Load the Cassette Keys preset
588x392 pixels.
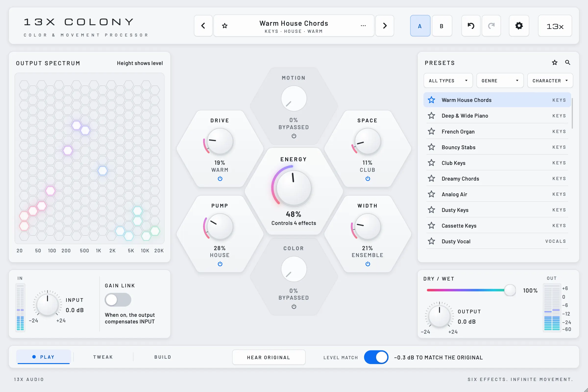pos(497,225)
